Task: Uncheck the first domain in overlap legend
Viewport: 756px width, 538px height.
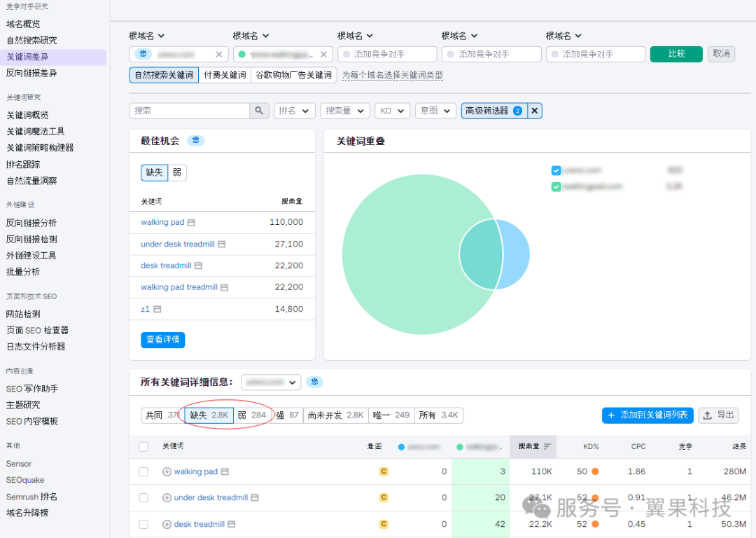Action: (556, 170)
